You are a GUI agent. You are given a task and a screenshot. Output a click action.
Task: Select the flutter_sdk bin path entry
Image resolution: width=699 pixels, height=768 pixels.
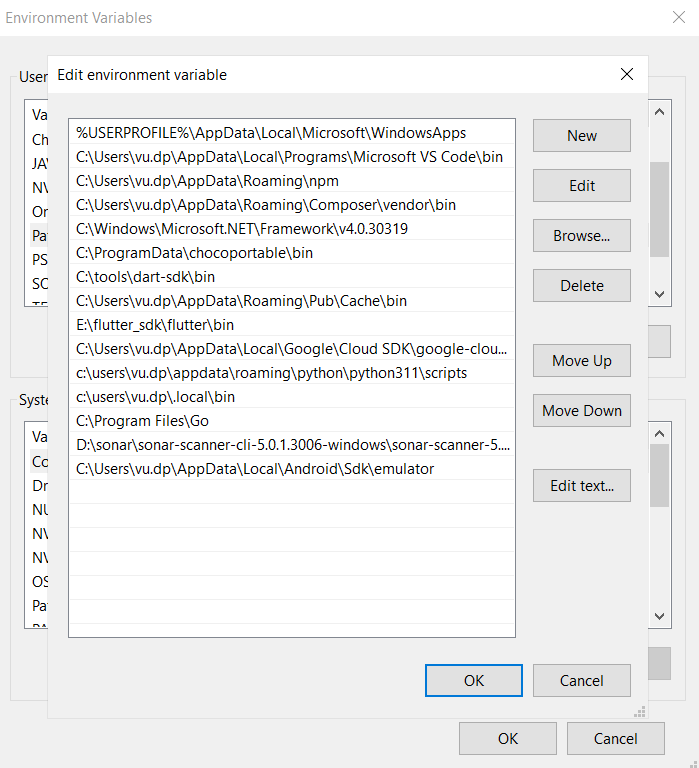tap(155, 325)
